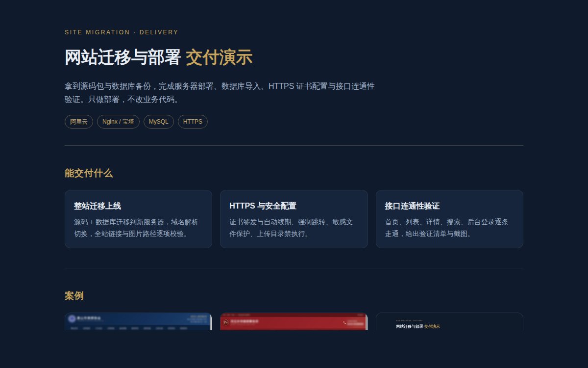The width and height of the screenshot is (588, 368).
Task: Click the description text 证书签发与自动续期
Action: coord(291,228)
